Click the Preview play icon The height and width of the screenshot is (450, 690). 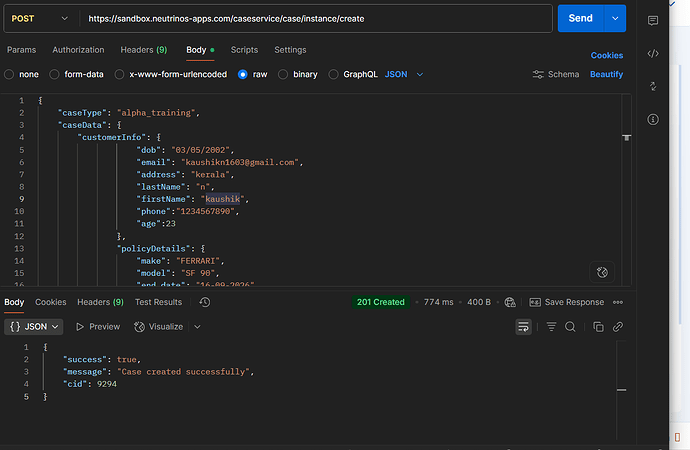point(80,327)
